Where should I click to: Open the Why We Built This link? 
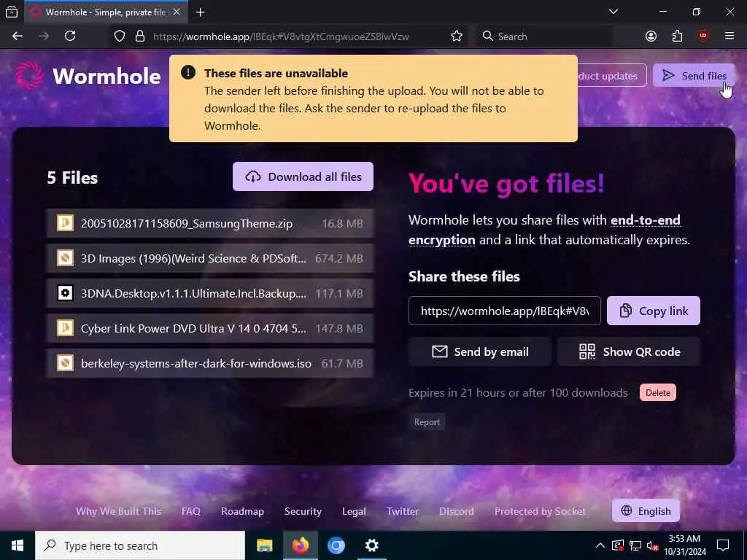(x=119, y=511)
